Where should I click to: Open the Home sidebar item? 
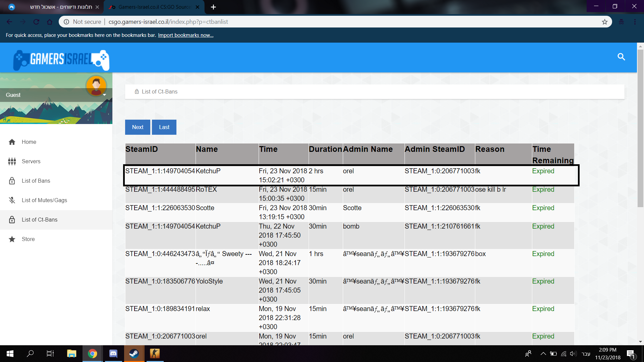[29, 142]
